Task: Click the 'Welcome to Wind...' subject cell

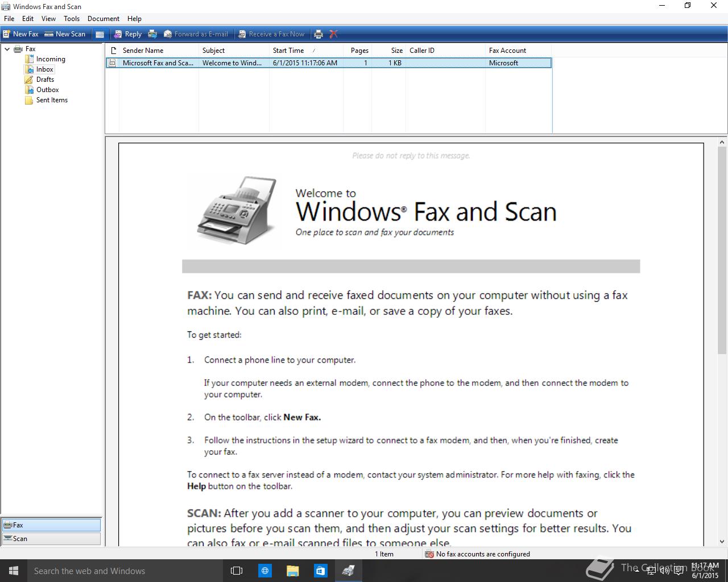Action: [232, 63]
